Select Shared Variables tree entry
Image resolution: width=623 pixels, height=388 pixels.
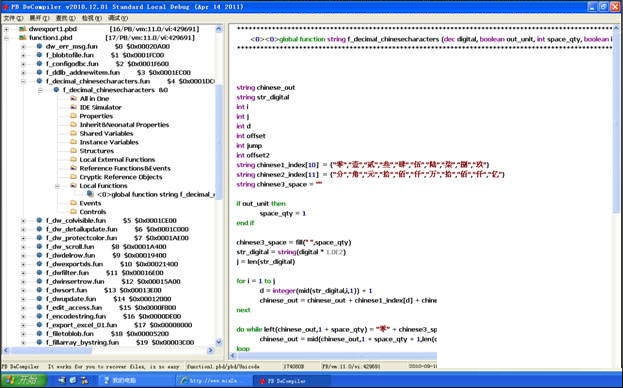click(x=106, y=133)
